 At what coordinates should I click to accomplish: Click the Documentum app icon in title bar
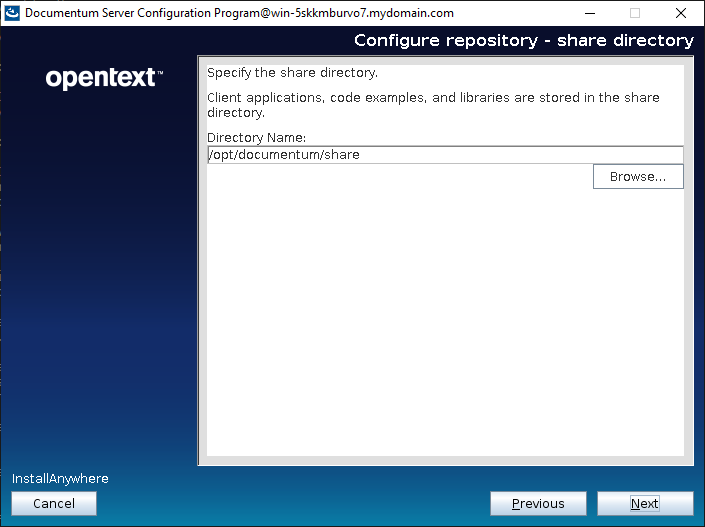(12, 13)
